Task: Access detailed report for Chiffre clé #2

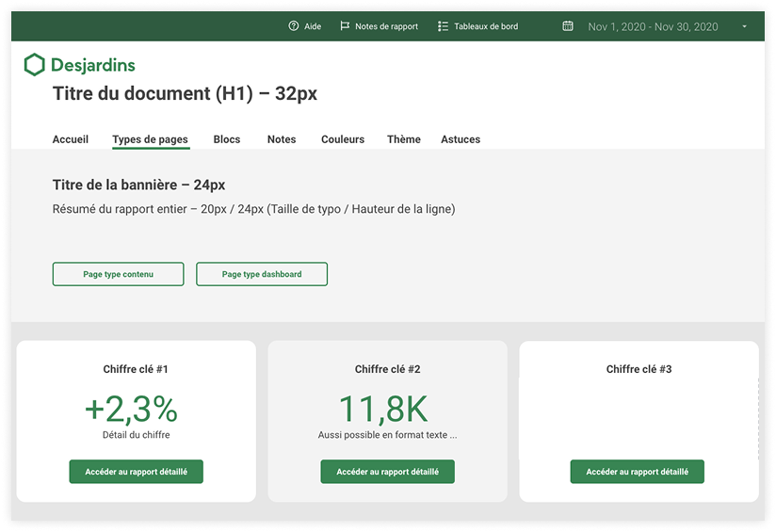Action: tap(387, 472)
